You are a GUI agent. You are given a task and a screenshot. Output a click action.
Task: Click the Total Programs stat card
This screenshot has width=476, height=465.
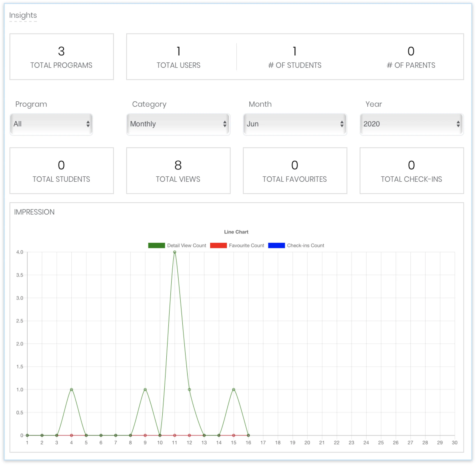[x=61, y=57]
